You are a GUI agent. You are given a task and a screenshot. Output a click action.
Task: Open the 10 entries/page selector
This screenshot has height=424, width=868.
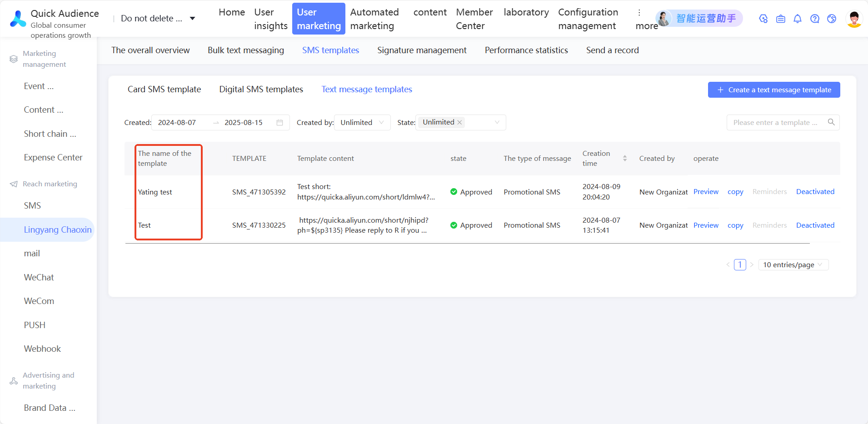[x=793, y=264]
